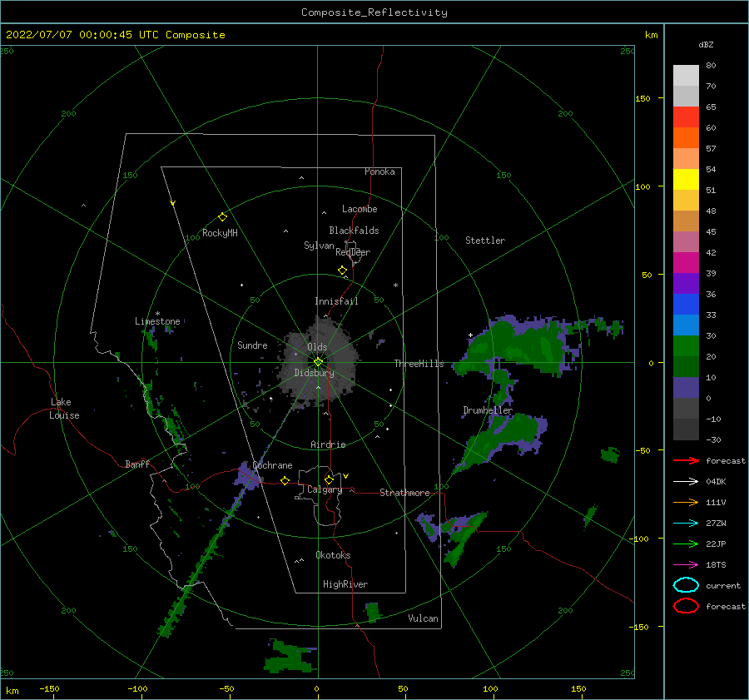The image size is (749, 700).
Task: Click the yellow v marker east of Calgary
Action: coord(346,476)
